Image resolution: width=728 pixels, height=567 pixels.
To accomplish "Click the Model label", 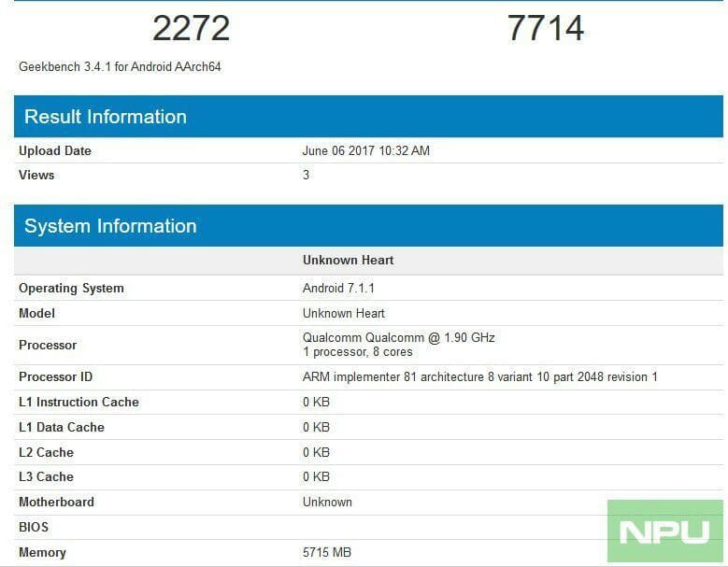I will point(36,313).
